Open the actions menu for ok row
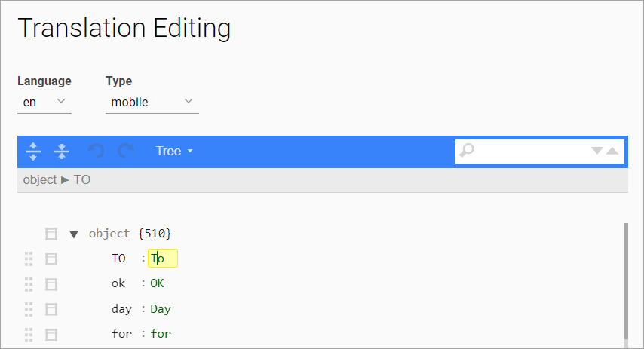This screenshot has width=644, height=349. [x=51, y=283]
